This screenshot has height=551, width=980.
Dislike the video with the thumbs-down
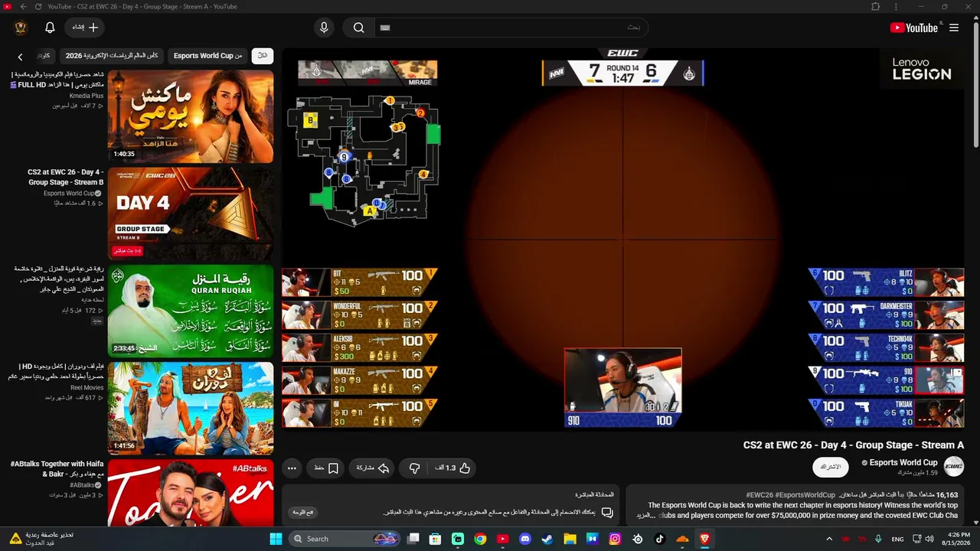click(414, 468)
